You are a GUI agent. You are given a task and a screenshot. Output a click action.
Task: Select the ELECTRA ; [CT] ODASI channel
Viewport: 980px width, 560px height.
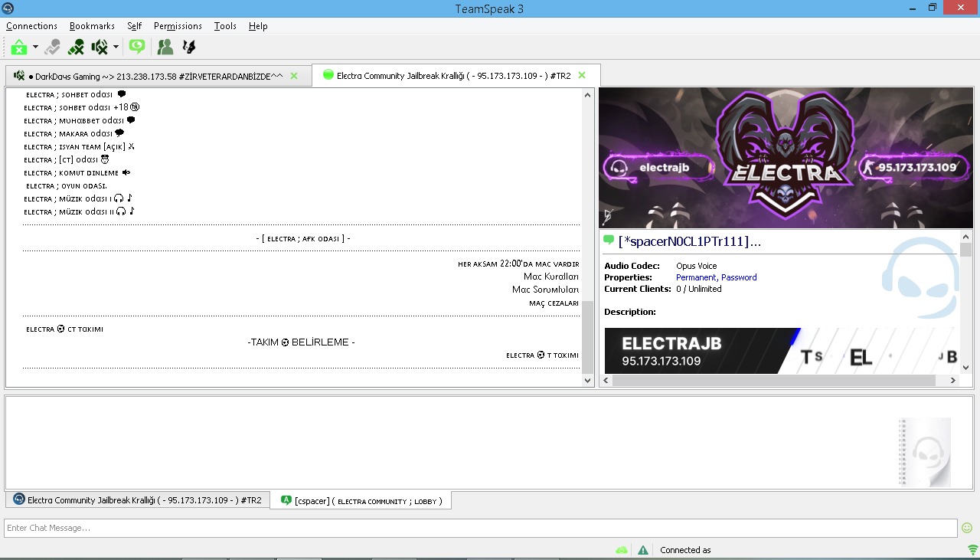67,160
